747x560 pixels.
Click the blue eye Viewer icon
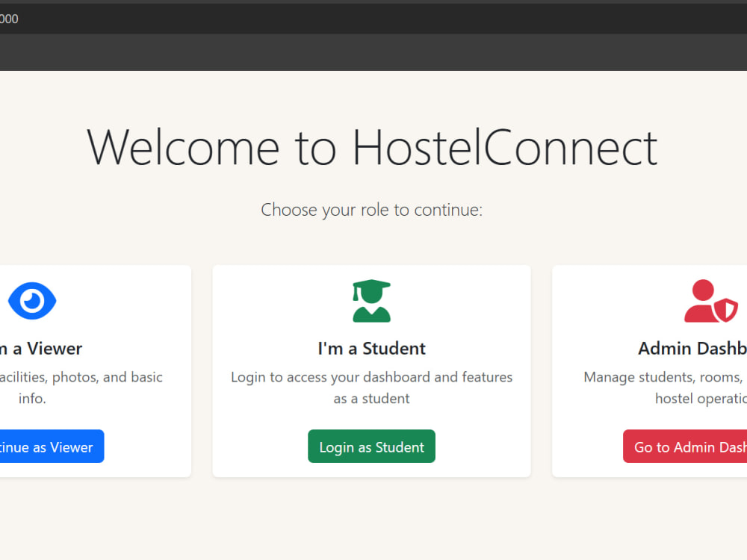tap(32, 301)
